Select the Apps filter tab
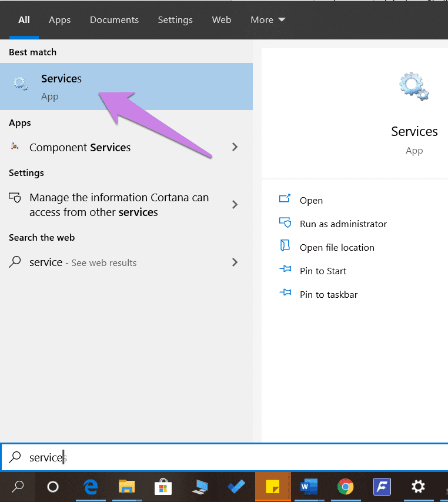 59,19
